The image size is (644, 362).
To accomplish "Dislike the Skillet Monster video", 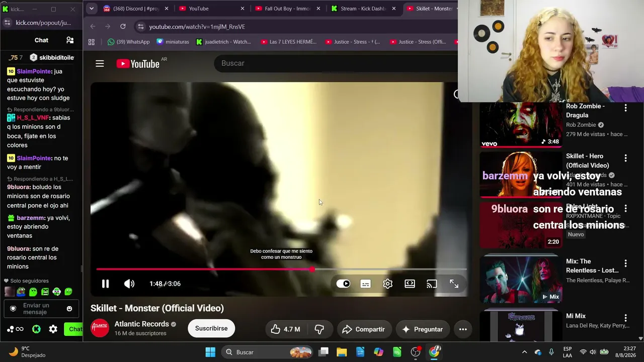I will 319,329.
